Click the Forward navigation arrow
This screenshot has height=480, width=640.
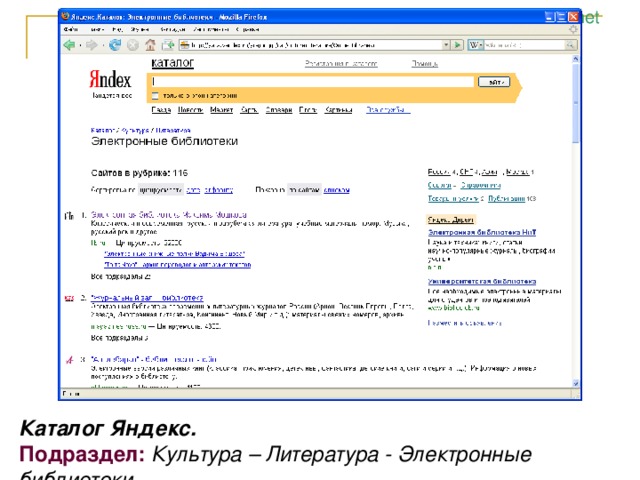click(x=92, y=45)
